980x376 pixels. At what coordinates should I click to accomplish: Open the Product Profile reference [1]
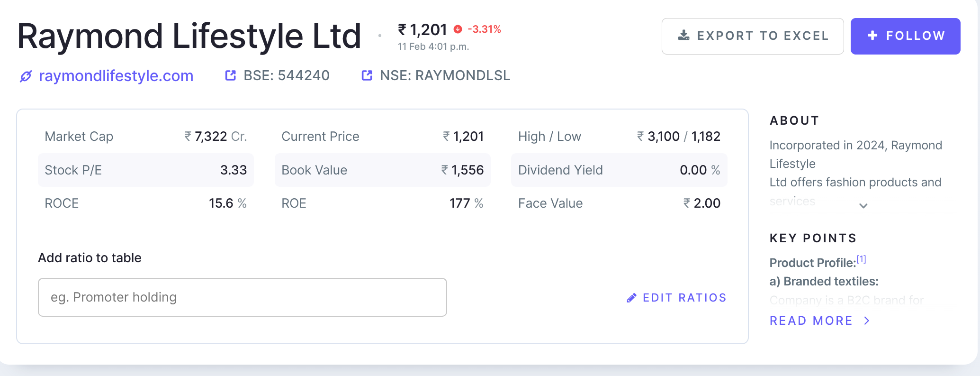861,259
